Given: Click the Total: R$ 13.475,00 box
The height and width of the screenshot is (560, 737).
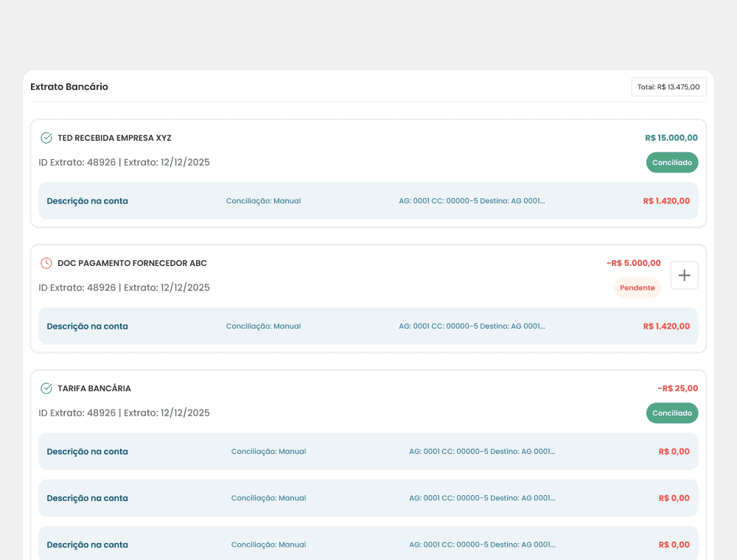Looking at the screenshot, I should tap(668, 87).
